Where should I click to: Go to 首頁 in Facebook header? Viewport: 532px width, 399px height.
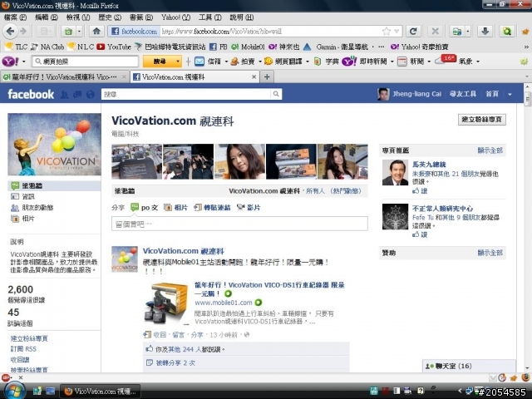(x=492, y=94)
